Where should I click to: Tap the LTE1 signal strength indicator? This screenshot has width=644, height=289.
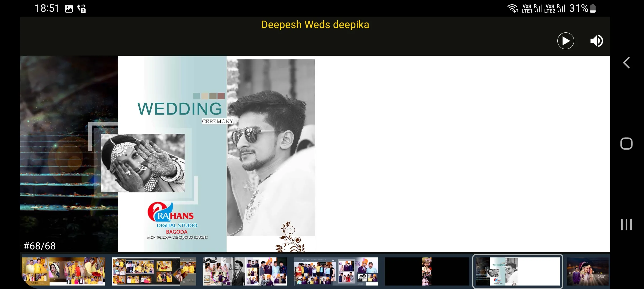(x=532, y=8)
